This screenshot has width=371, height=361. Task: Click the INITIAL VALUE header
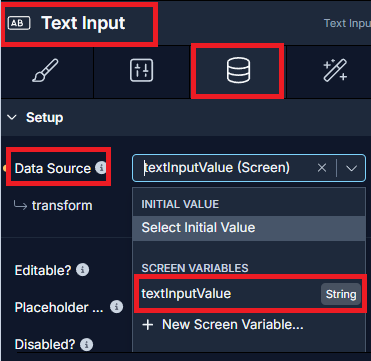(180, 204)
